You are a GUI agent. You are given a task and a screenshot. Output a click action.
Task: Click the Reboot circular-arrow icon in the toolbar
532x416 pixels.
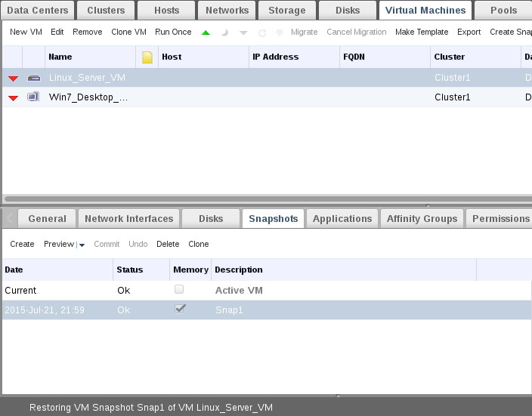tap(262, 32)
